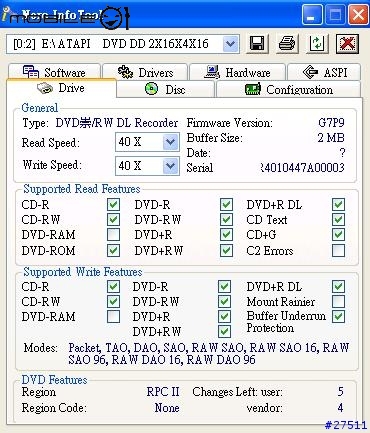
Task: Close the Nero InfoTool window
Action: [358, 15]
